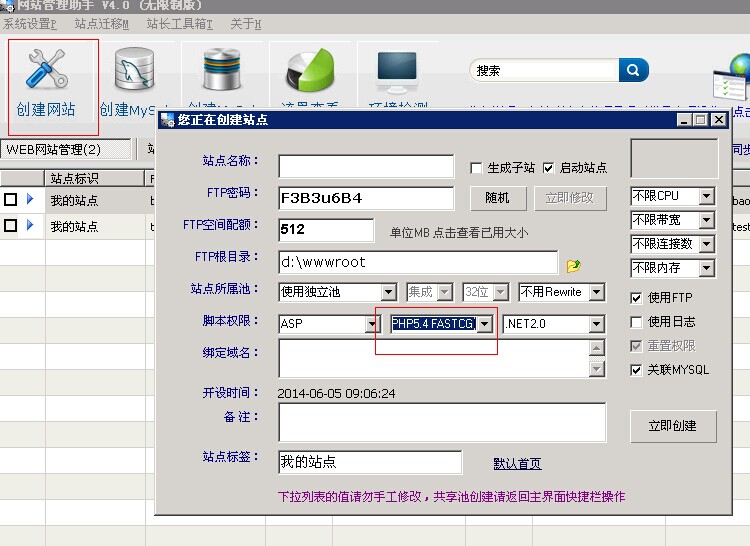Open the monitor 环境检测 toolbar icon

click(397, 71)
